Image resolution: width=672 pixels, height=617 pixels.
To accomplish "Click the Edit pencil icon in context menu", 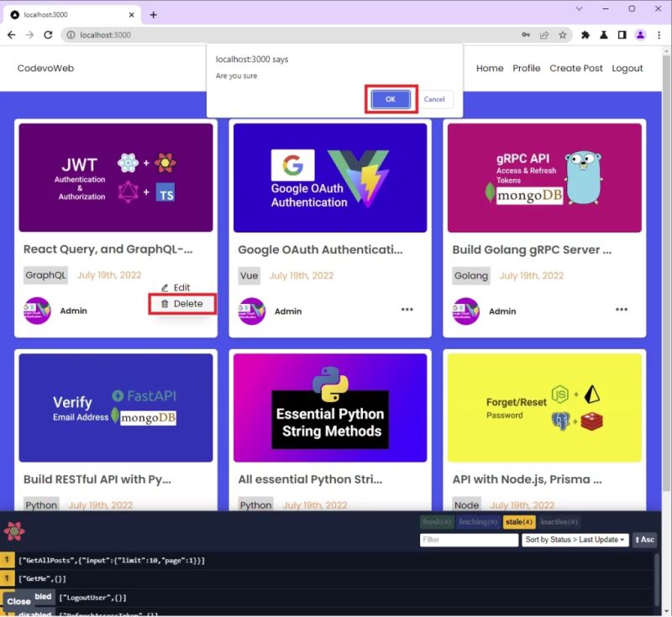I will coord(163,287).
